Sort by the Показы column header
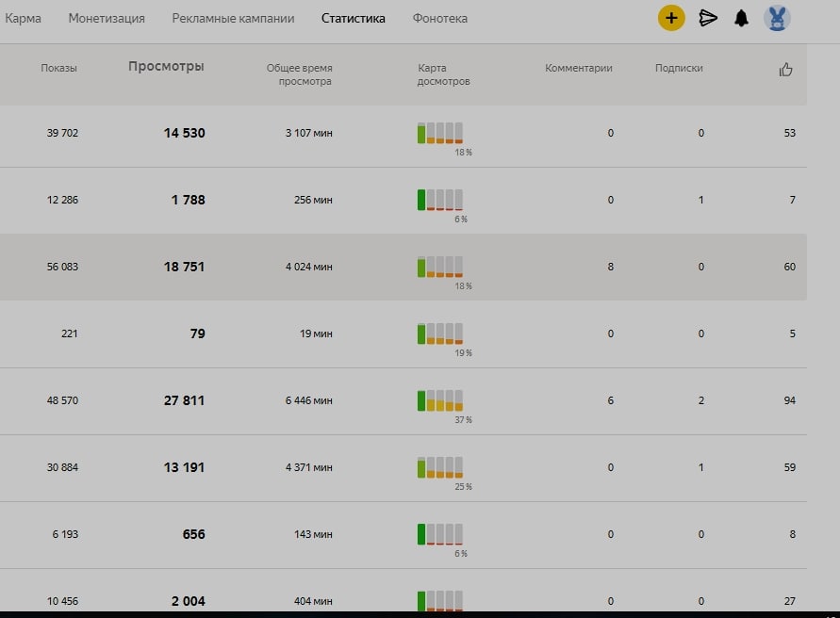The image size is (840, 618). pyautogui.click(x=59, y=68)
